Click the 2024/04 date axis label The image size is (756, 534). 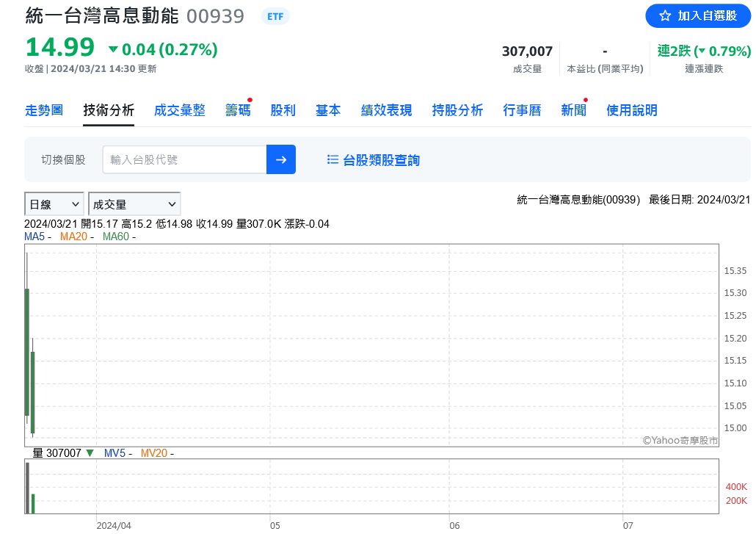click(114, 525)
